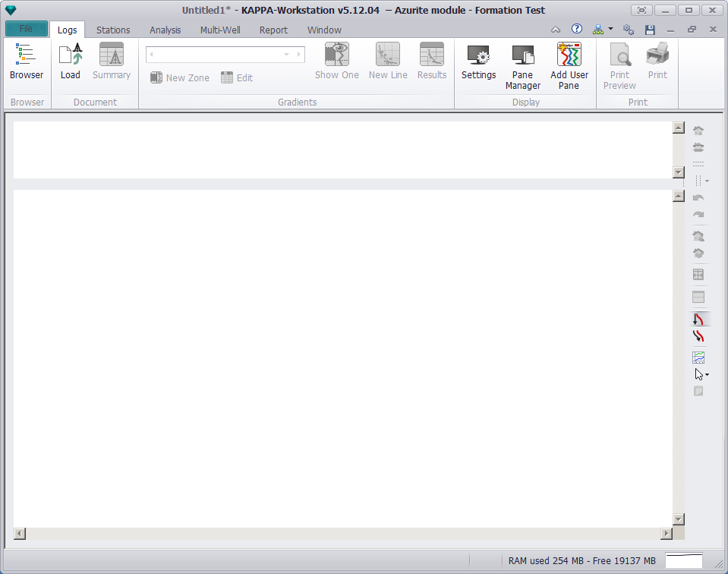Image resolution: width=728 pixels, height=574 pixels.
Task: Open the gradient Results icon
Action: 432,61
